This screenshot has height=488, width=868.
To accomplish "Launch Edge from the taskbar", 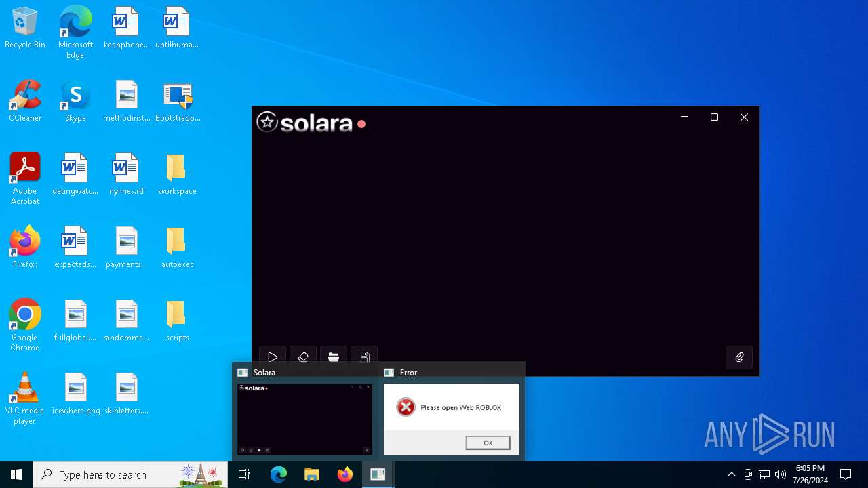I will click(x=279, y=474).
